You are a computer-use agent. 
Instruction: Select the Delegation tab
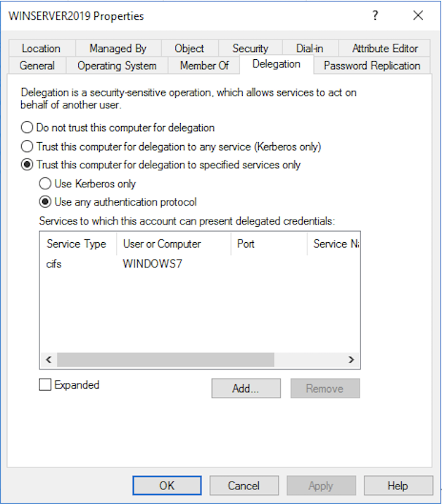277,64
